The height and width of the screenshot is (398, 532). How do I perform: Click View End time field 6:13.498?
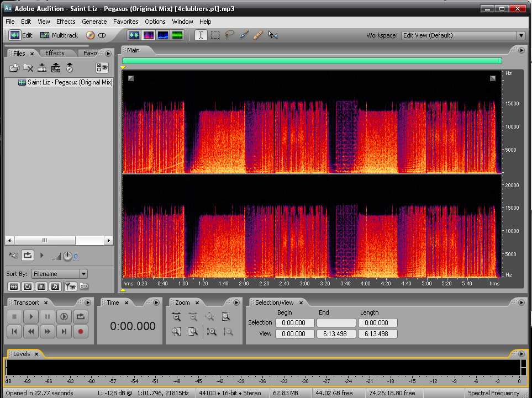pyautogui.click(x=336, y=333)
